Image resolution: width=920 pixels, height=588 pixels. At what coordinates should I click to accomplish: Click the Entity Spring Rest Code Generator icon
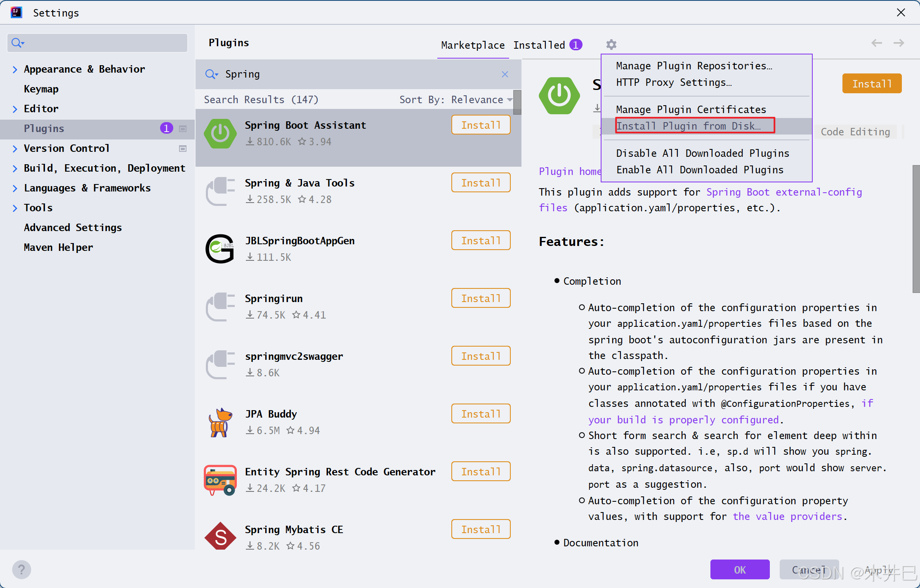(x=220, y=480)
